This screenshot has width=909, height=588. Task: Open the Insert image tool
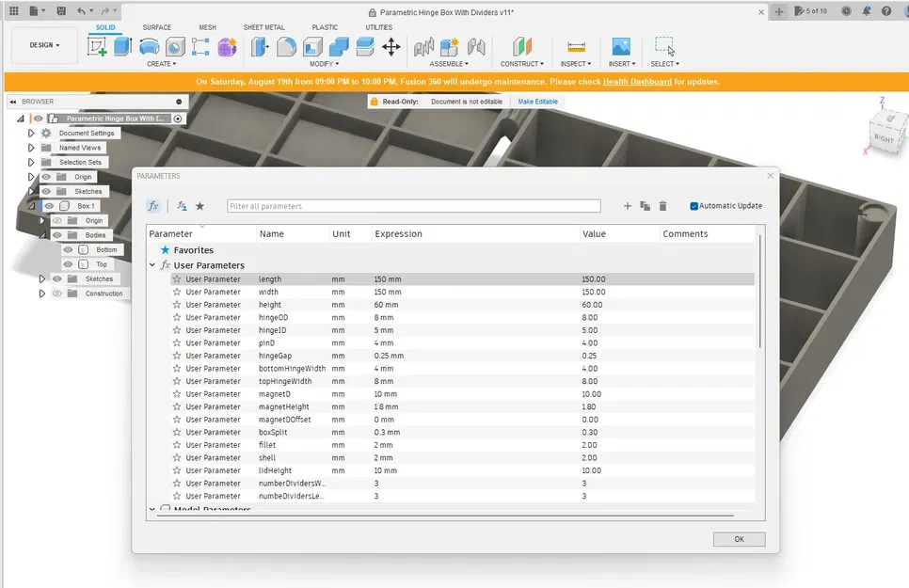tap(620, 46)
